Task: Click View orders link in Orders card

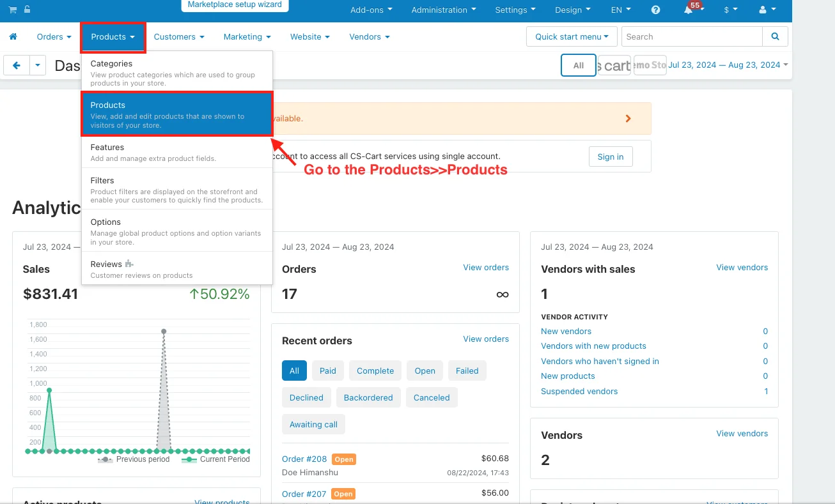Action: coord(486,267)
